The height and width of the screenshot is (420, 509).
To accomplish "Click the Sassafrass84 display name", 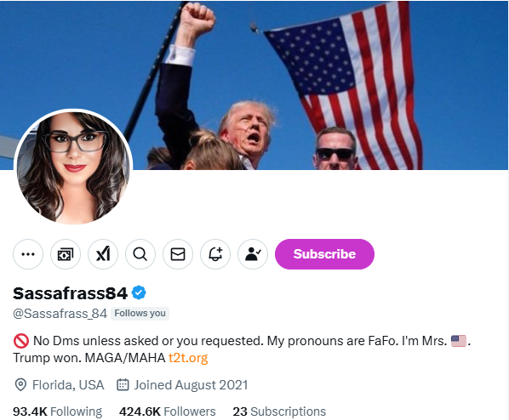I will point(70,293).
